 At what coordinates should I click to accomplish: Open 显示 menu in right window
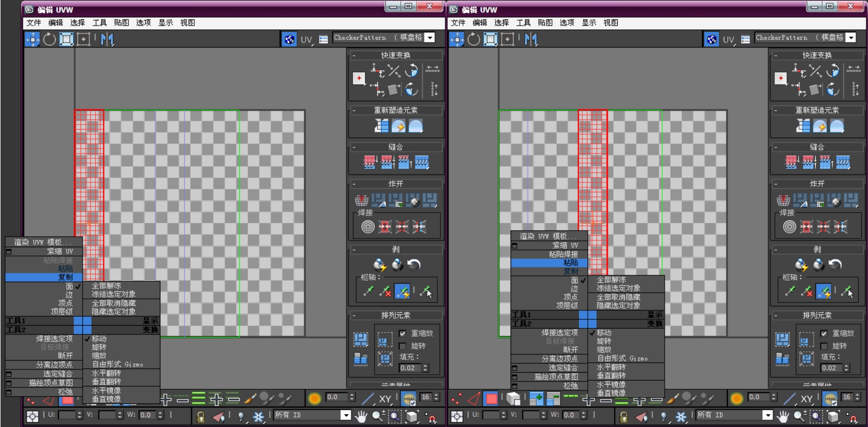click(x=589, y=22)
